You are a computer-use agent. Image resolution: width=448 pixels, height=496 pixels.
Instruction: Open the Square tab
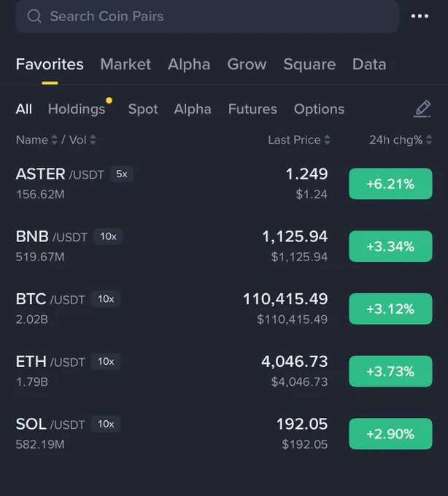tap(309, 64)
